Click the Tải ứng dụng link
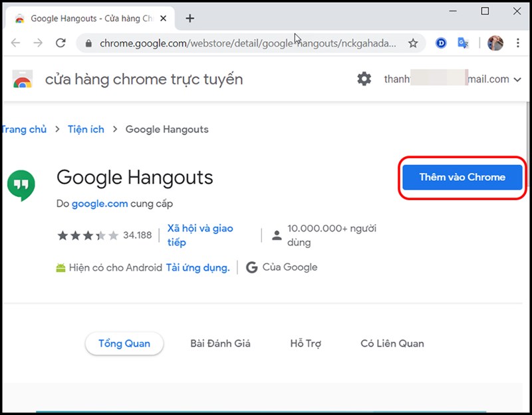 click(x=197, y=267)
